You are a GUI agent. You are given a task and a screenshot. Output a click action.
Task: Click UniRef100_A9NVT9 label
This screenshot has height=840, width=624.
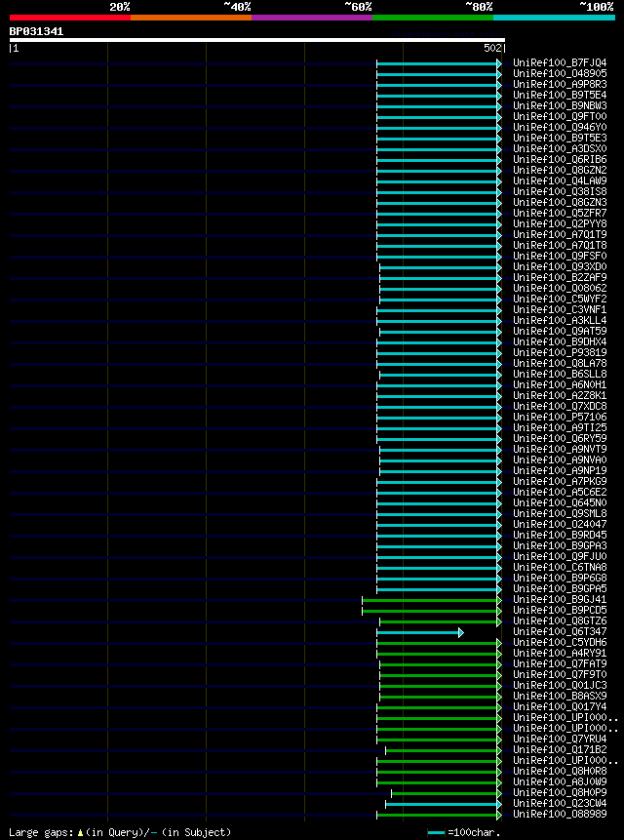click(x=560, y=449)
